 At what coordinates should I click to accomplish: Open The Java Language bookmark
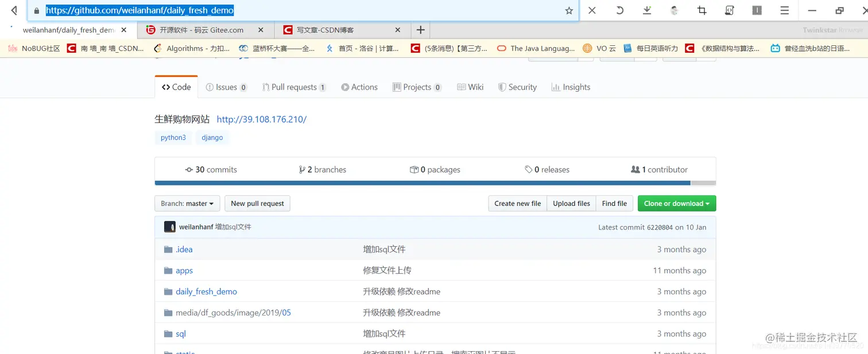click(x=536, y=48)
